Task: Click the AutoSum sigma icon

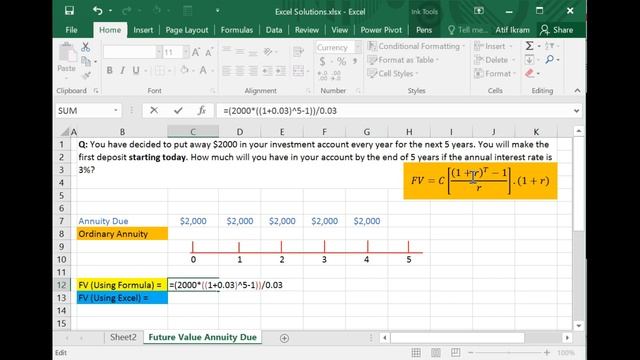Action: pyautogui.click(x=529, y=46)
